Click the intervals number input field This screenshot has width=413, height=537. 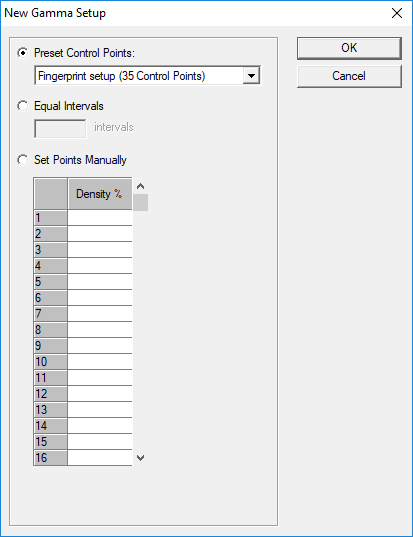pos(60,129)
